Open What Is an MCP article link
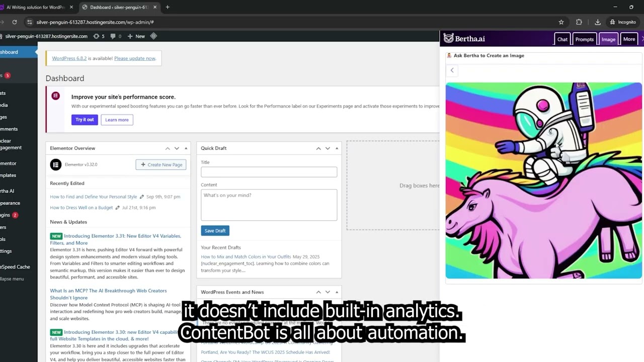 [x=108, y=294]
